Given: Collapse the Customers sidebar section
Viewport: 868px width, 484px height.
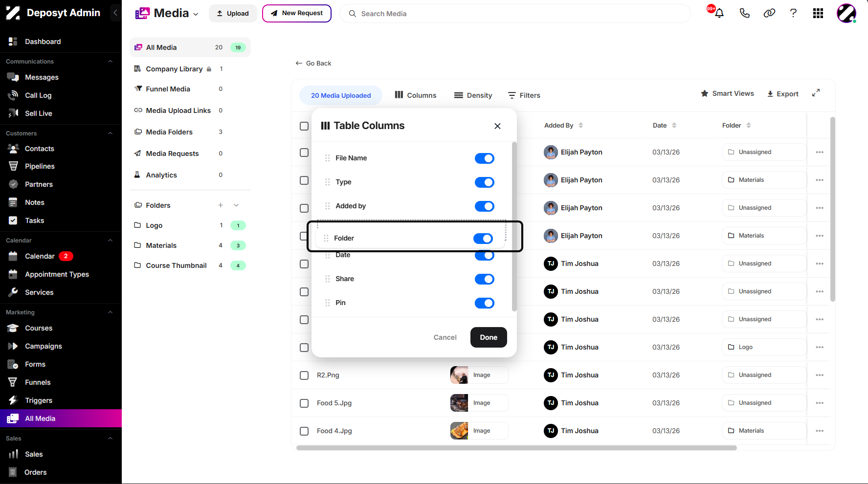Looking at the screenshot, I should coord(110,133).
